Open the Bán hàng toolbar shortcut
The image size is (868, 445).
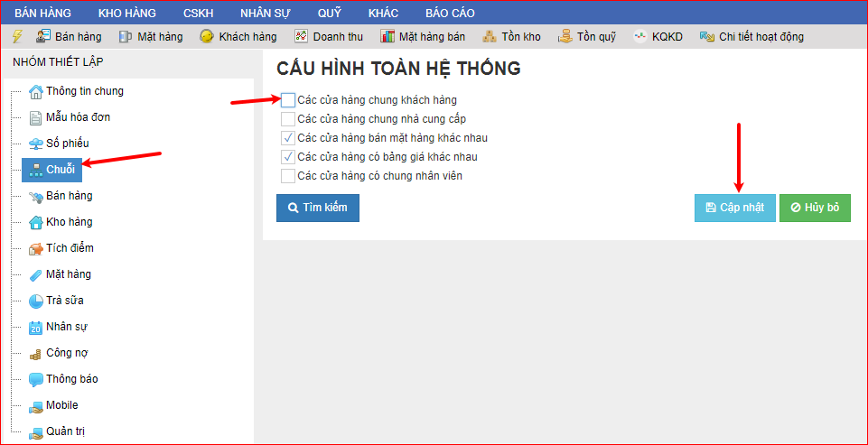(x=68, y=37)
